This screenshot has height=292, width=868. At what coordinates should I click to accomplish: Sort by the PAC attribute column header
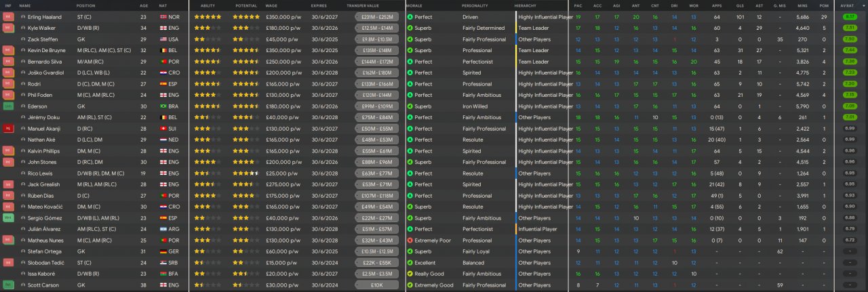tap(578, 5)
